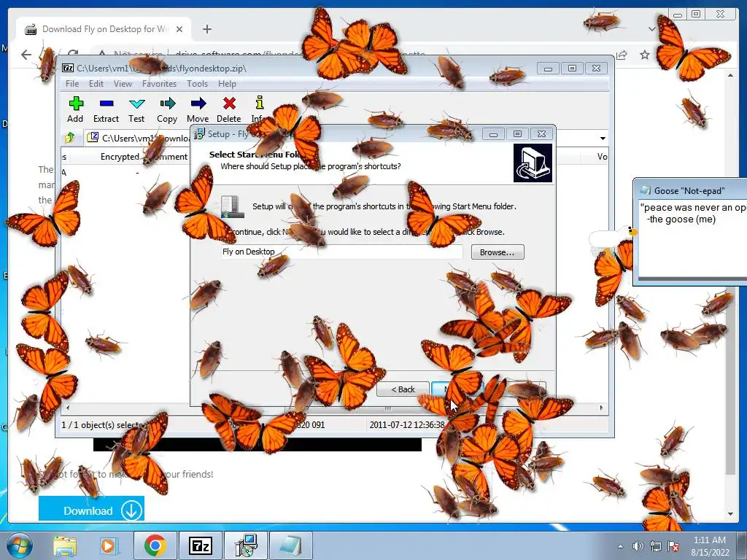Image resolution: width=747 pixels, height=560 pixels.
Task: Open the Chrome tab search chevron
Action: click(651, 29)
